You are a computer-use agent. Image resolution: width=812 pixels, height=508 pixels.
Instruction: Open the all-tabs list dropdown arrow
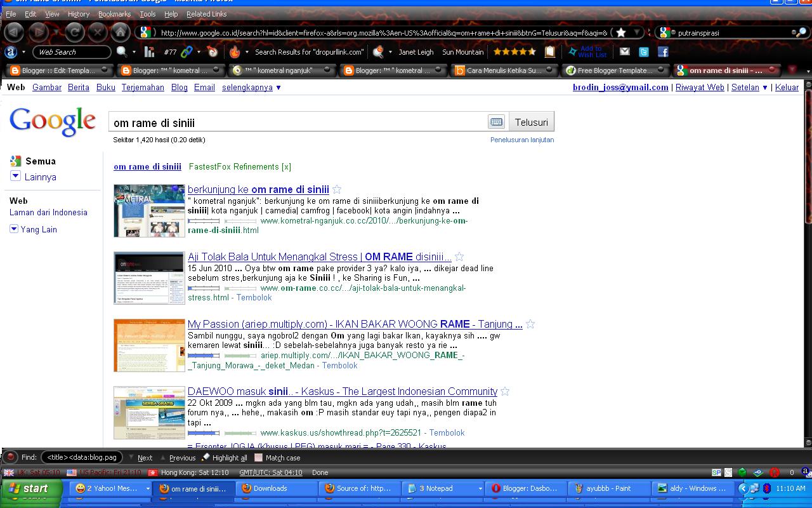tap(808, 70)
